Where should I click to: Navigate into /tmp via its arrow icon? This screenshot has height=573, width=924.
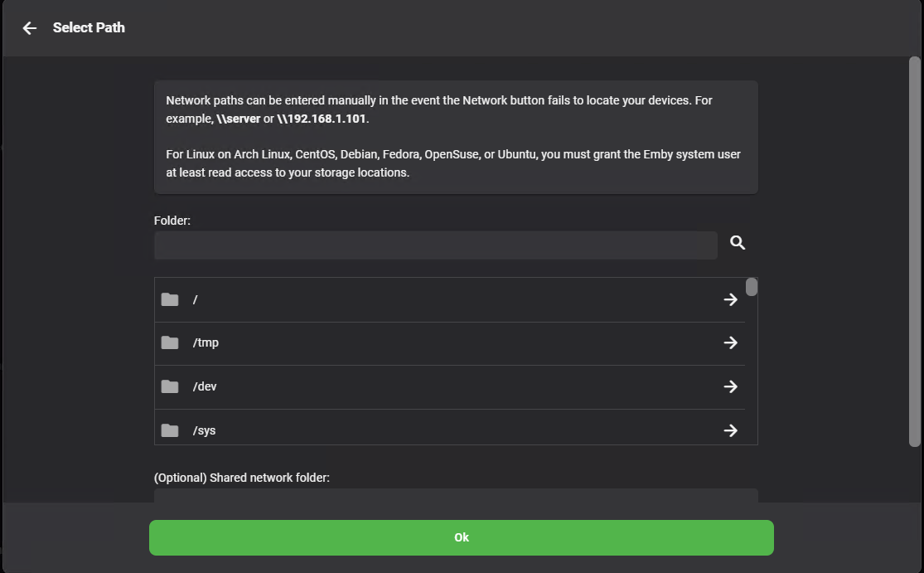point(730,342)
